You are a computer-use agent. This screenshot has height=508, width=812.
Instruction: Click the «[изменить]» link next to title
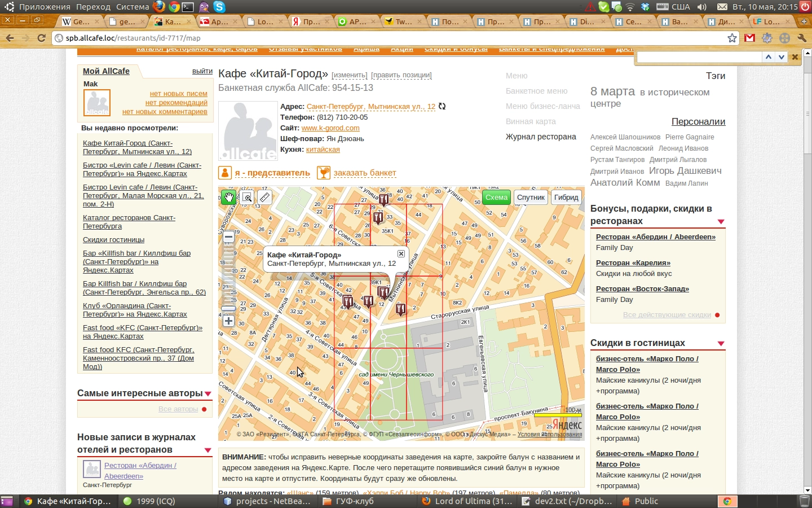350,75
